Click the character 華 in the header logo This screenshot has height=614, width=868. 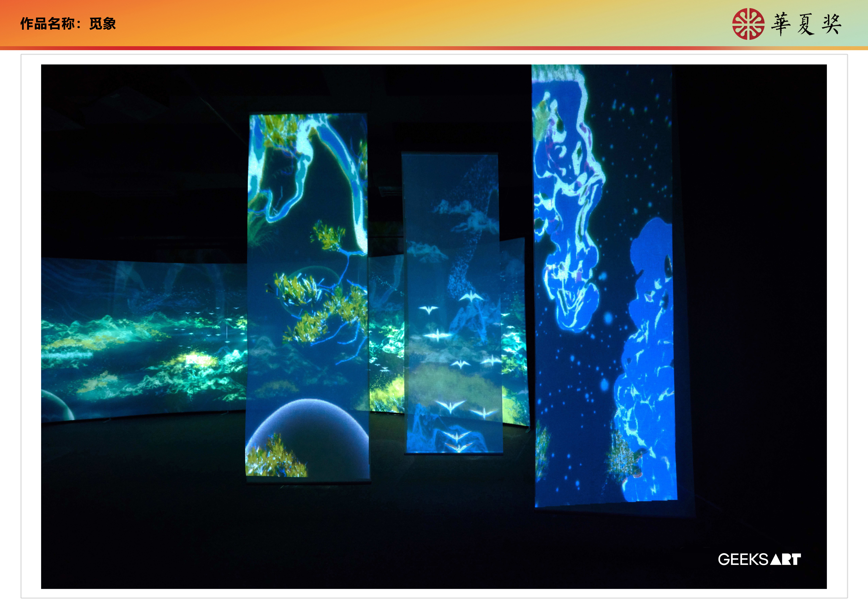[x=781, y=24]
